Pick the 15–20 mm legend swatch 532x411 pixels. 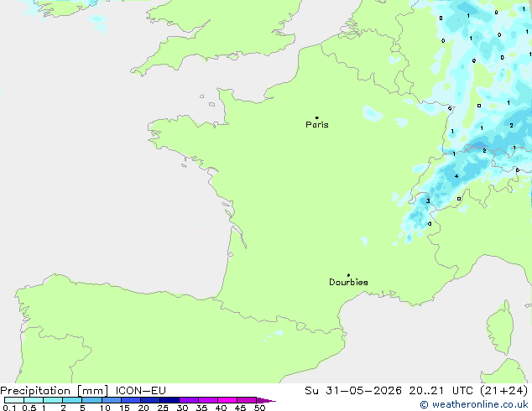[x=130, y=400]
